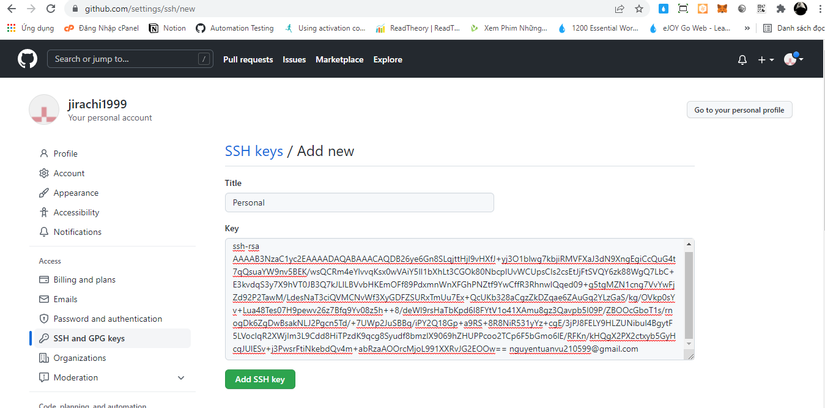Expand the bookmarks overflow chevron
Image resolution: width=825 pixels, height=408 pixels.
(747, 28)
